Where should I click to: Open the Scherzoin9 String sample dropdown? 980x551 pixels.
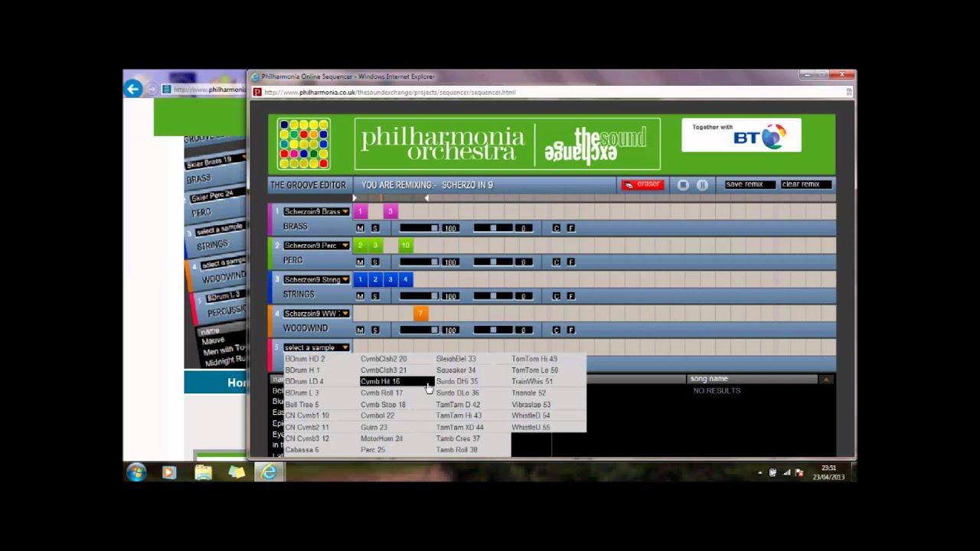coord(316,279)
